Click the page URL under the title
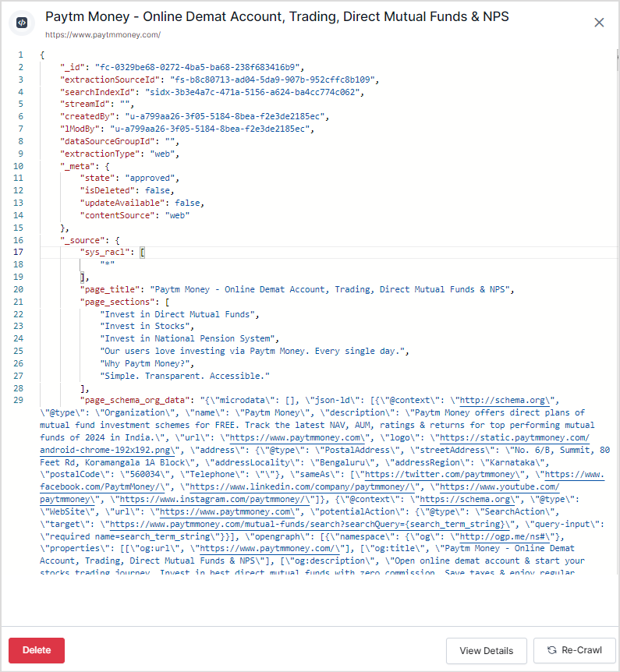This screenshot has height=672, width=620. [x=103, y=35]
